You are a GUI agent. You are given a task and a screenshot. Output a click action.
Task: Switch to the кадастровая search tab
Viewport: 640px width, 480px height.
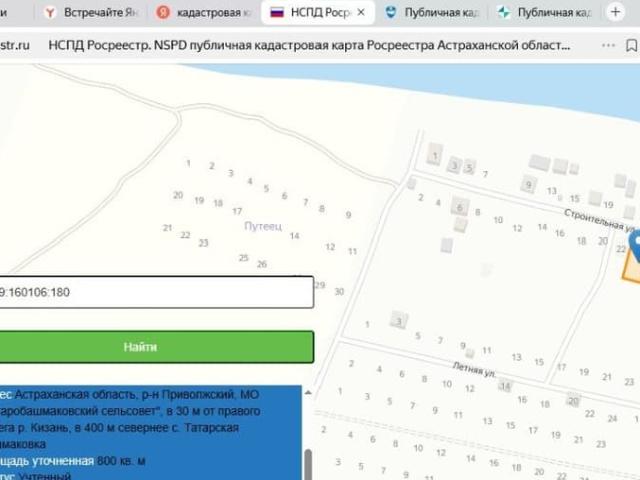[203, 13]
